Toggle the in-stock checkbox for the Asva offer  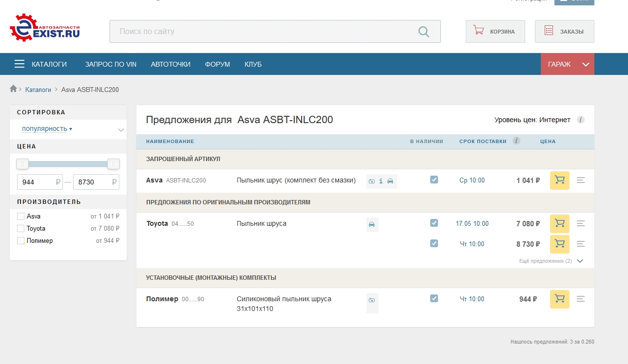(x=434, y=180)
